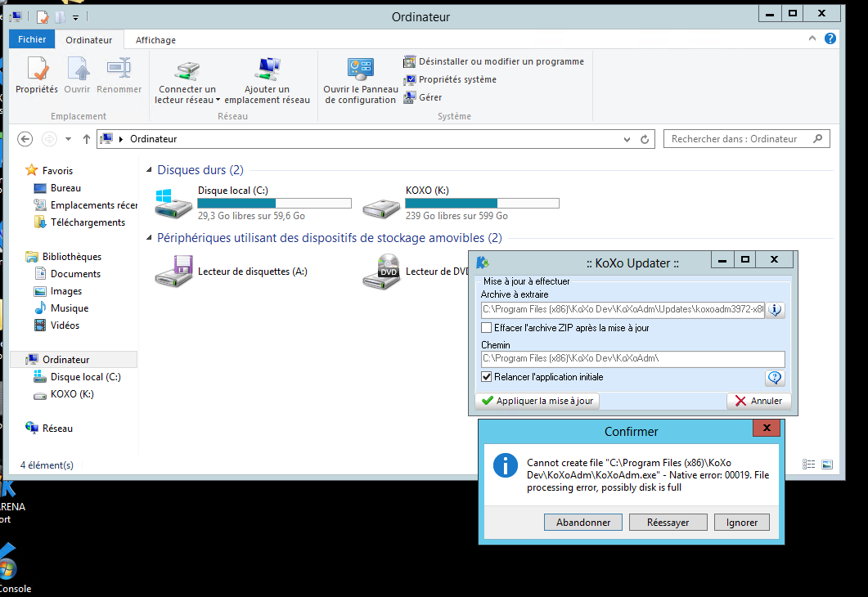The image size is (868, 597).
Task: Open the address bar history dropdown
Action: click(627, 139)
